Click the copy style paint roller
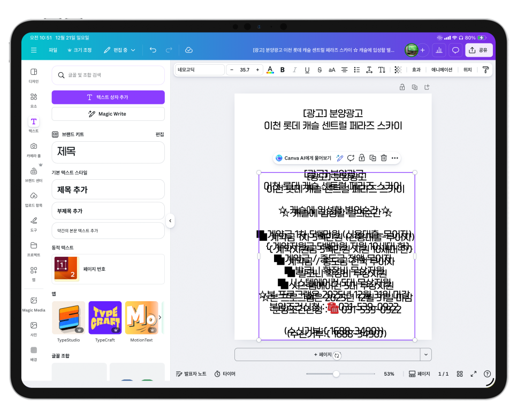 click(x=485, y=70)
